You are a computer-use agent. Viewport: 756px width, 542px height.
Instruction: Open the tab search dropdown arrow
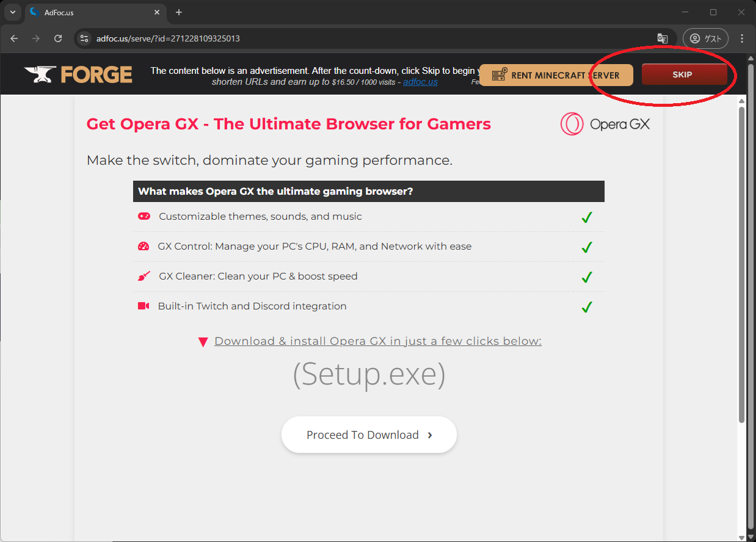(x=12, y=12)
